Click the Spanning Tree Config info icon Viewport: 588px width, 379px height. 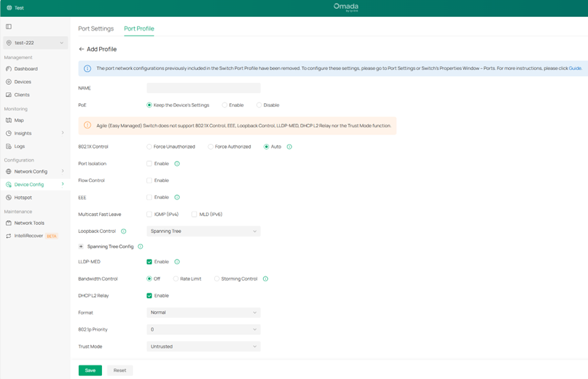(141, 247)
